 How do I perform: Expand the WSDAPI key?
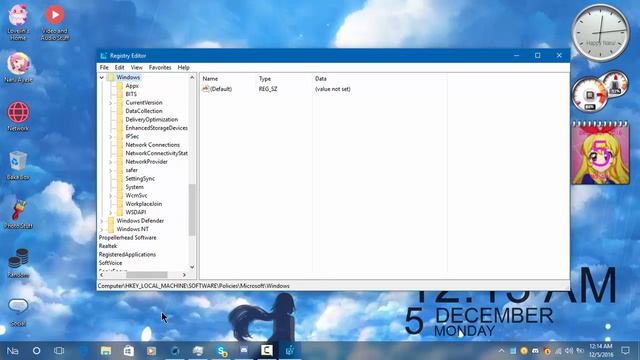[111, 212]
